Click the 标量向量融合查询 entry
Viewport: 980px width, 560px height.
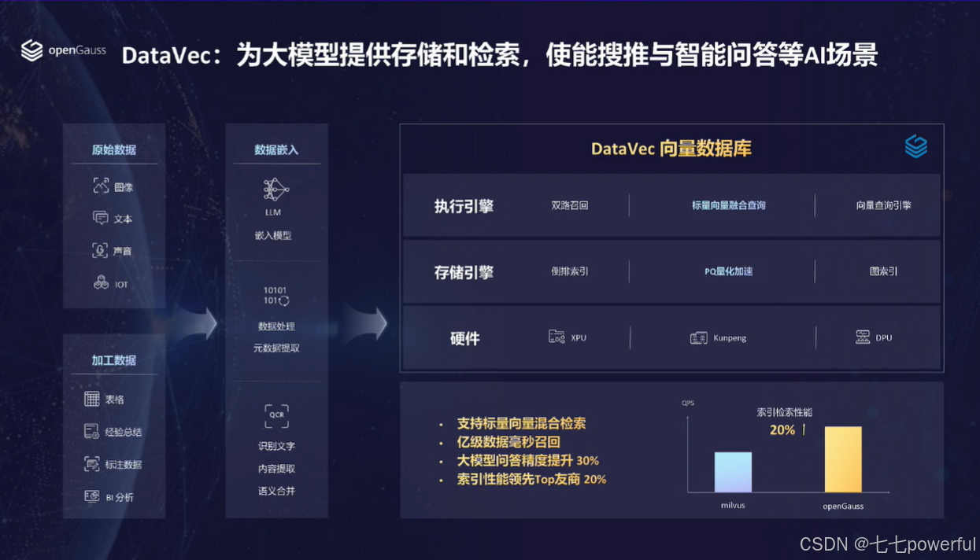(729, 205)
